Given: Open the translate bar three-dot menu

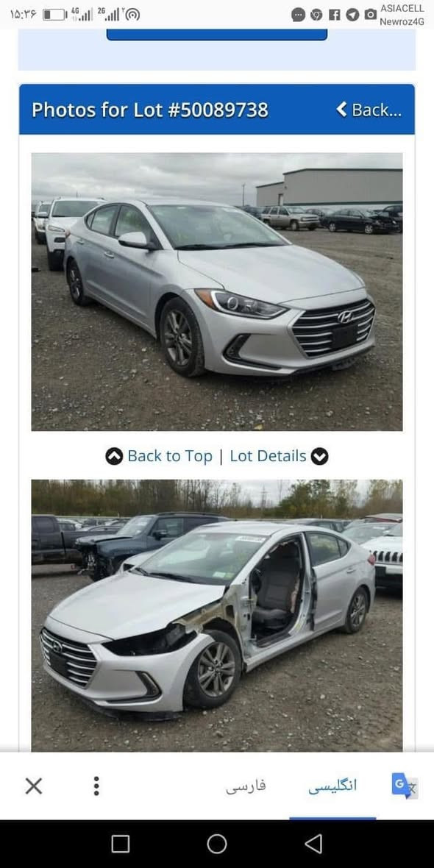Looking at the screenshot, I should [96, 786].
